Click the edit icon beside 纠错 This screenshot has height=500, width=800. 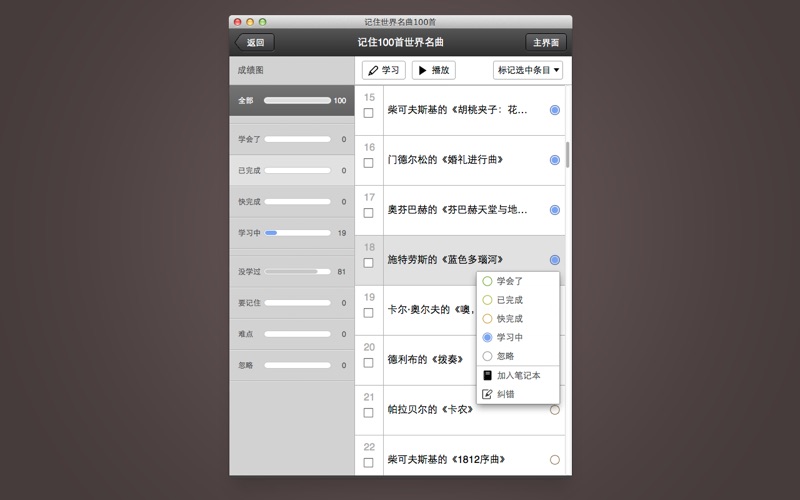point(487,394)
